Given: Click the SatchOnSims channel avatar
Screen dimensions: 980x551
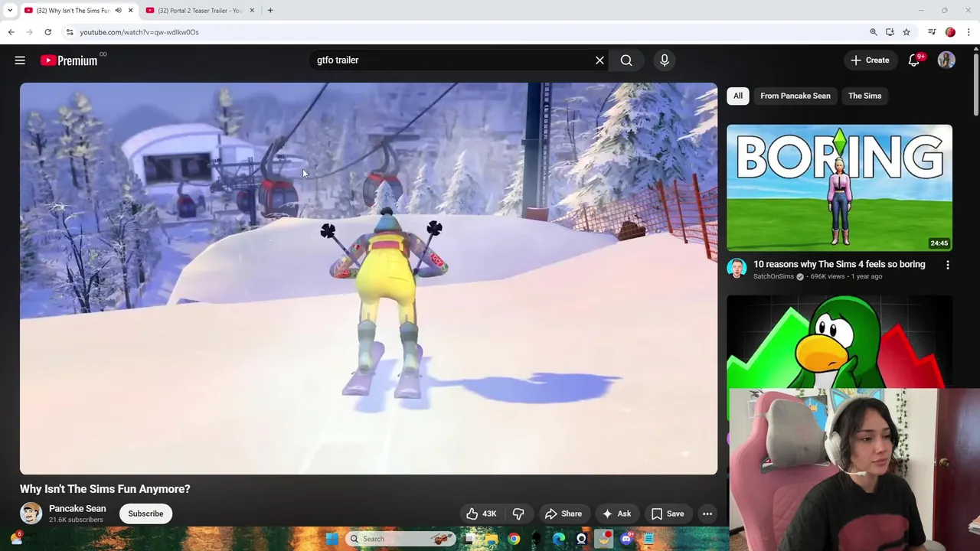Looking at the screenshot, I should (737, 268).
